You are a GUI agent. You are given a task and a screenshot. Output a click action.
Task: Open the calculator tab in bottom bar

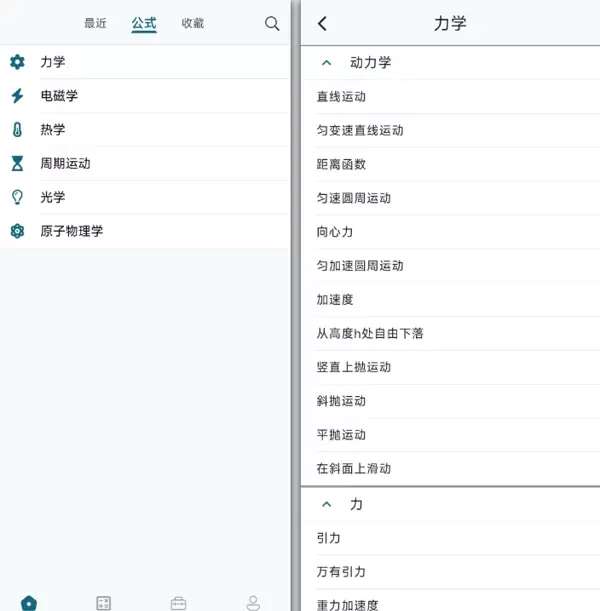pos(103,602)
